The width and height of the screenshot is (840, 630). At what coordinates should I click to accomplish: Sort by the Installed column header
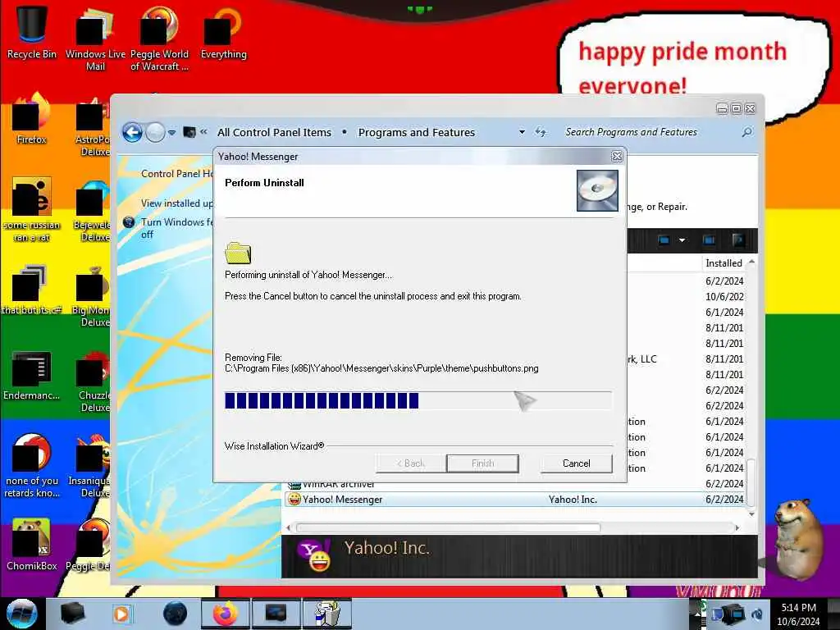point(724,263)
